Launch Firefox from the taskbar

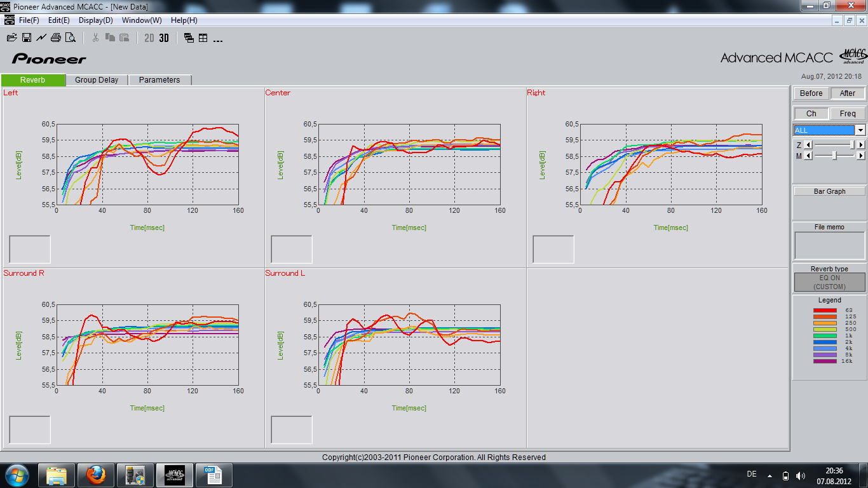96,475
